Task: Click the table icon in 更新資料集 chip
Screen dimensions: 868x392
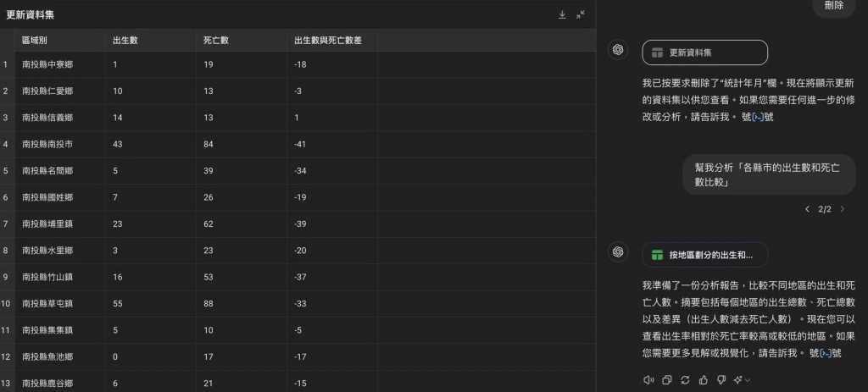Action: (x=657, y=53)
